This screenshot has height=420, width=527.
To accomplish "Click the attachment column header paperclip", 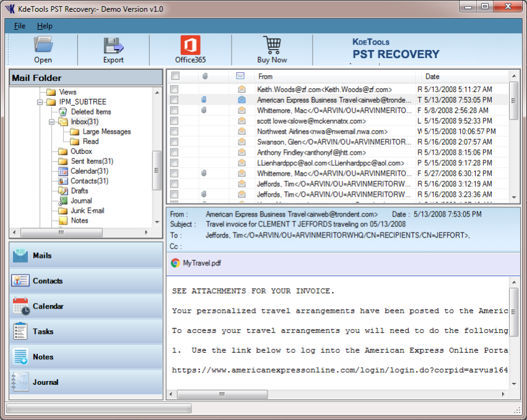I will coord(205,76).
